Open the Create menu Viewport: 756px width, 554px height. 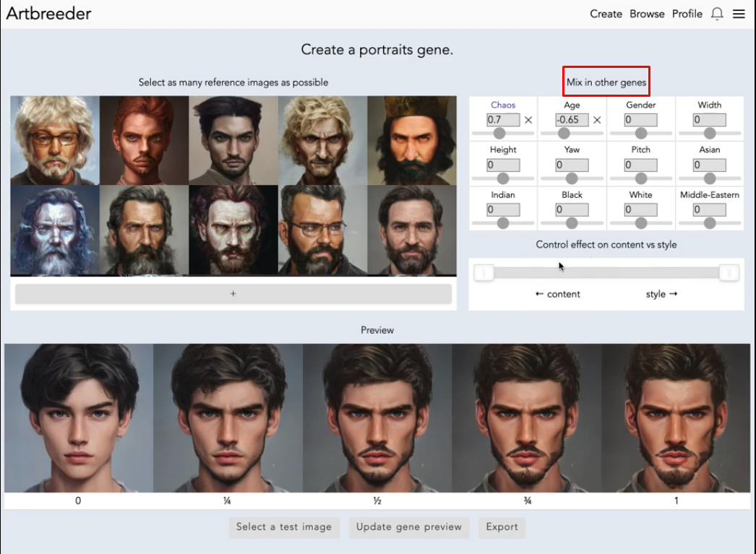606,14
